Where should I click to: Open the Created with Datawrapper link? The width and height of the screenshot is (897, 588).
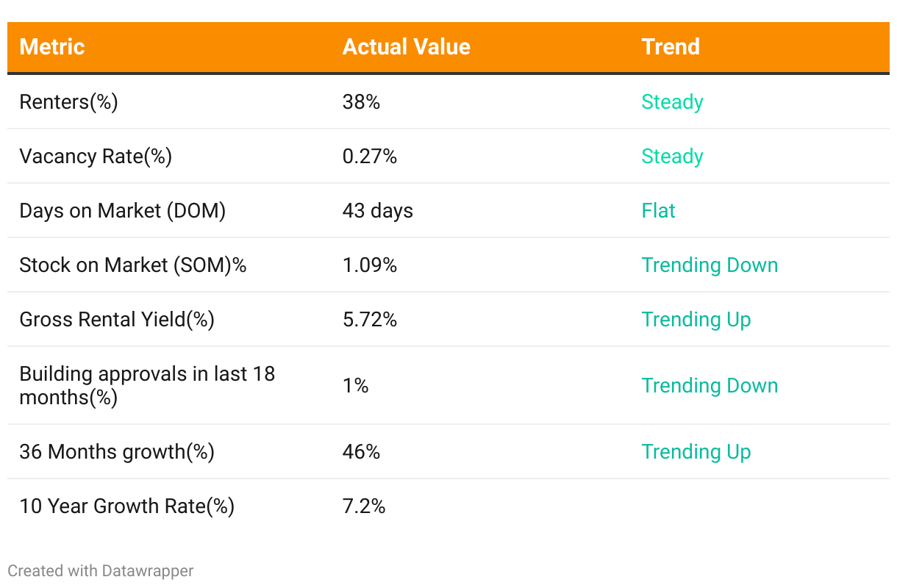[x=101, y=570]
